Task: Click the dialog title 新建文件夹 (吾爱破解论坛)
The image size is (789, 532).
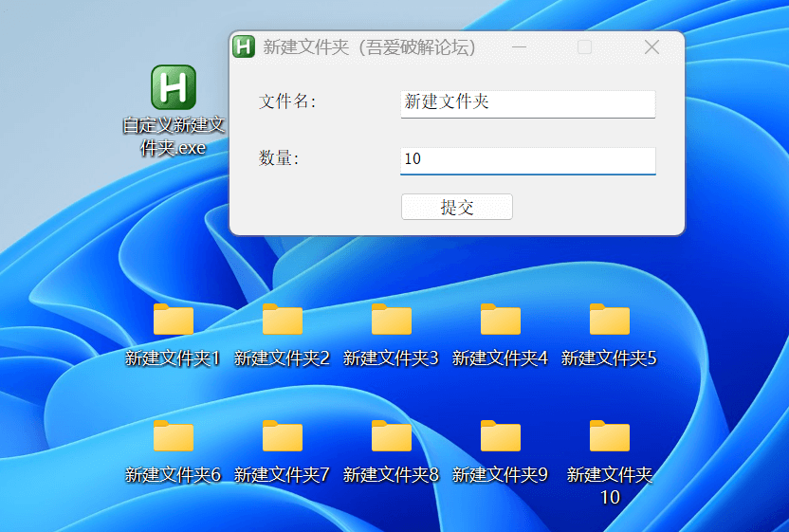Action: [370, 47]
